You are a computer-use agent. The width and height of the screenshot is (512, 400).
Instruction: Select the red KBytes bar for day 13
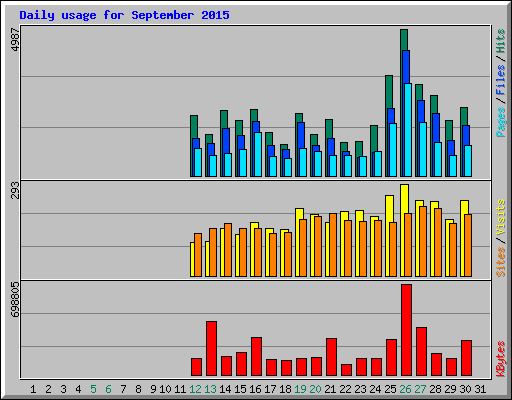211,348
